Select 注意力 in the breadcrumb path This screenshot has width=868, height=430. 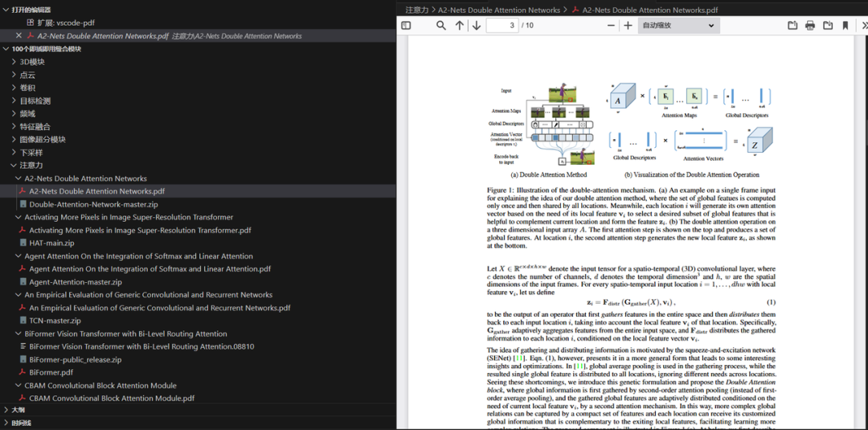[416, 10]
